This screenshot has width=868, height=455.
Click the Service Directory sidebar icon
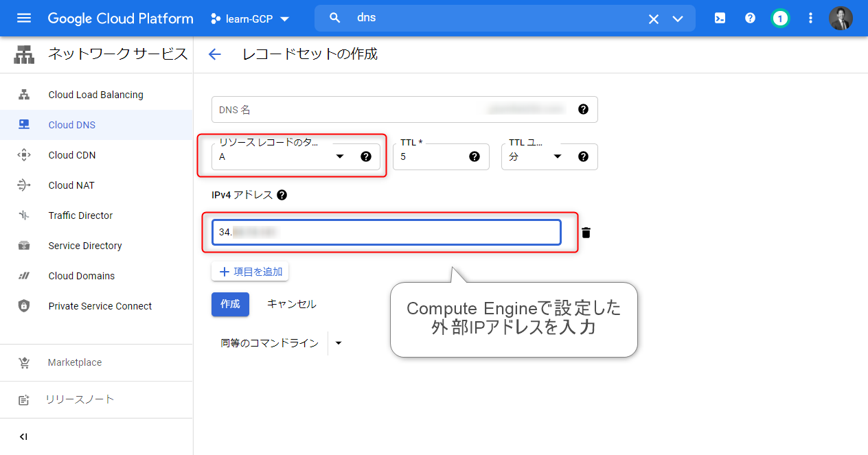pyautogui.click(x=24, y=246)
